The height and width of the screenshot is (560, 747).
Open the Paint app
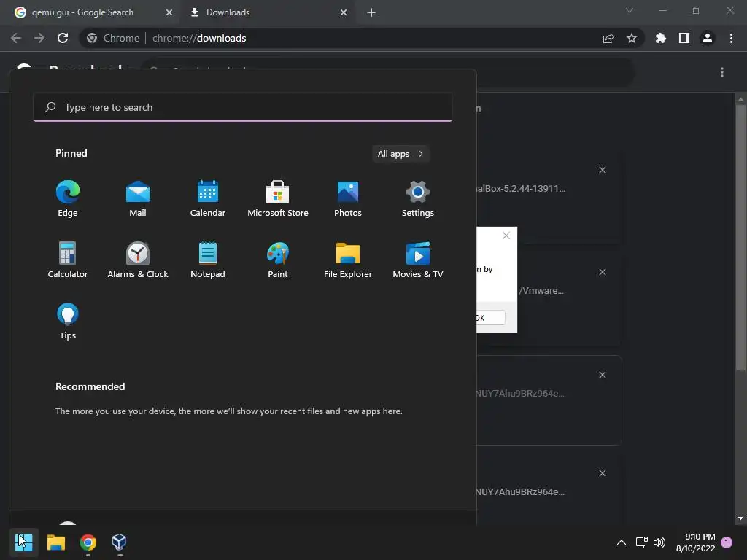click(x=278, y=260)
